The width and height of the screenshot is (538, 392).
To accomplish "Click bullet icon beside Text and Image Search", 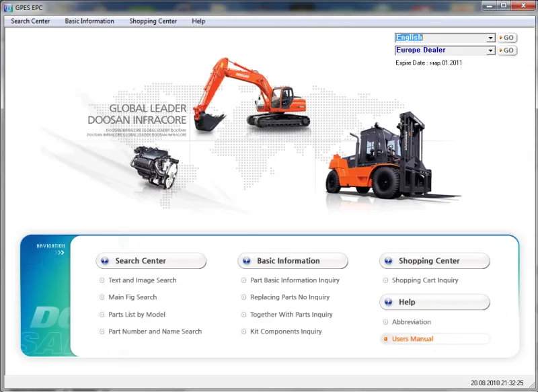I will coord(102,280).
